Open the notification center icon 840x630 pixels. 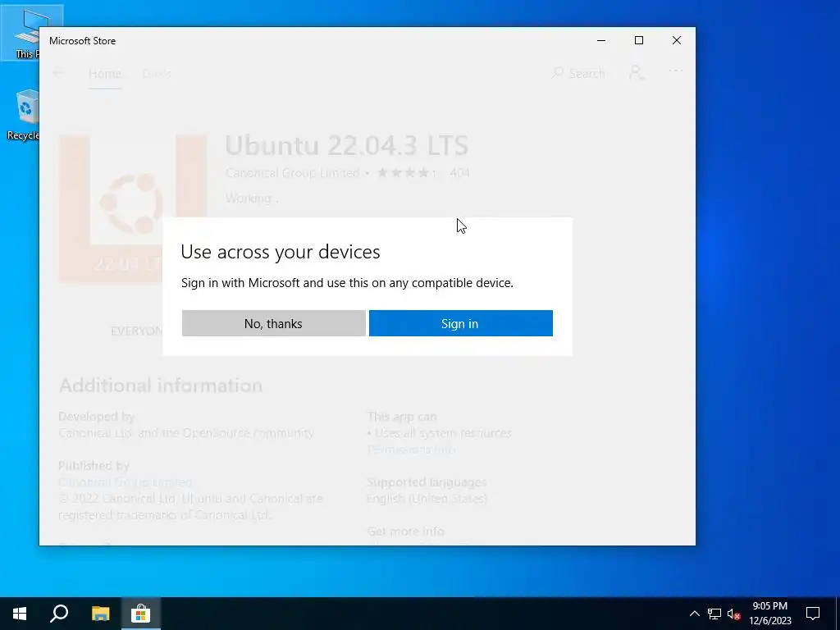click(813, 614)
